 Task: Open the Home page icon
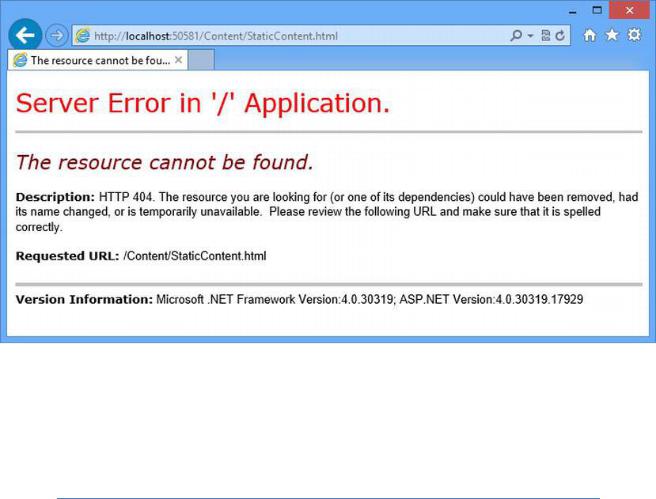[590, 35]
